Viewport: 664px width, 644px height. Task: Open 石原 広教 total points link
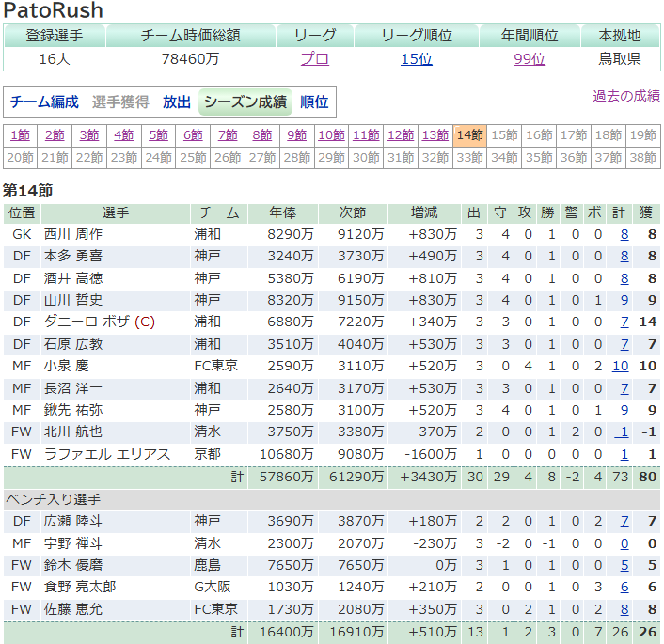point(624,344)
